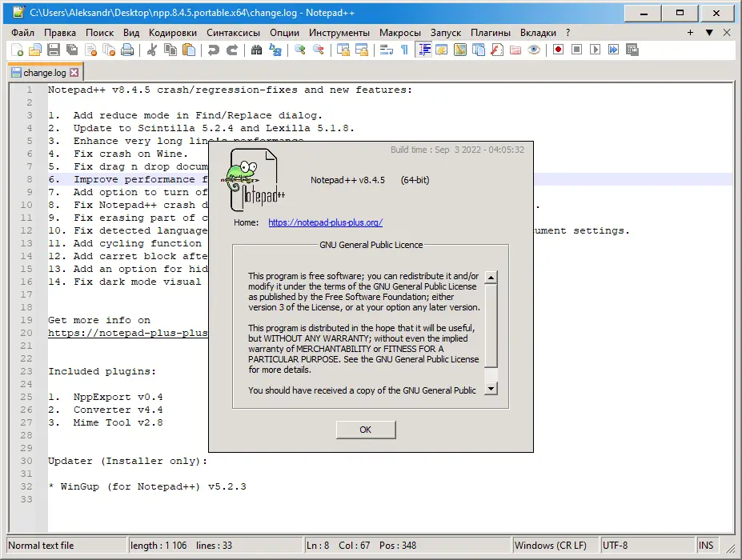
Task: Open Replace with the toolbar icon
Action: (275, 50)
